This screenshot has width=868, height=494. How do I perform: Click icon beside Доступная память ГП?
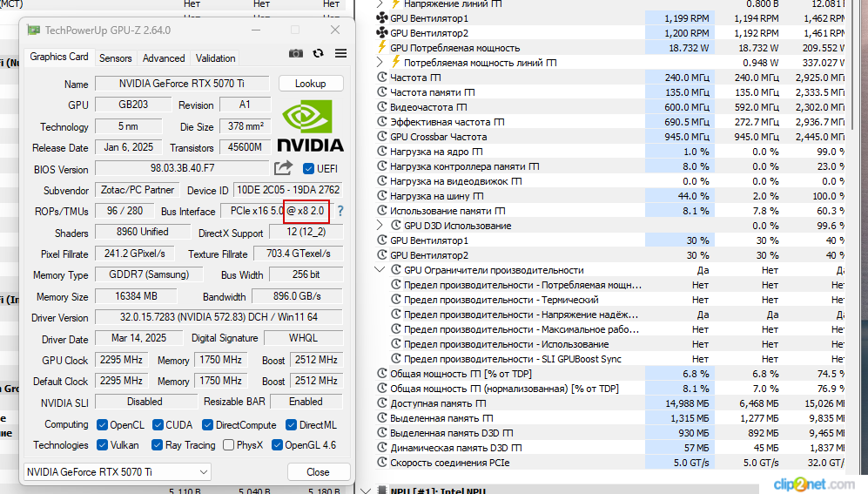click(x=382, y=403)
